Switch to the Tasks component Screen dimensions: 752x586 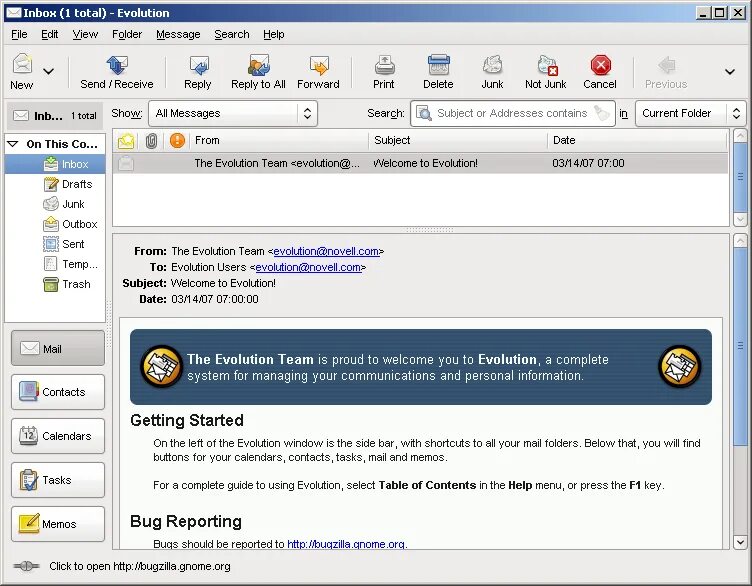click(58, 480)
